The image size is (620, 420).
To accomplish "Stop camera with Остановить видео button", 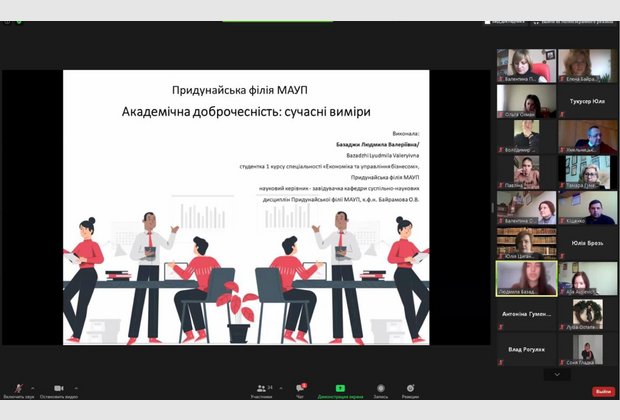I will (x=59, y=391).
